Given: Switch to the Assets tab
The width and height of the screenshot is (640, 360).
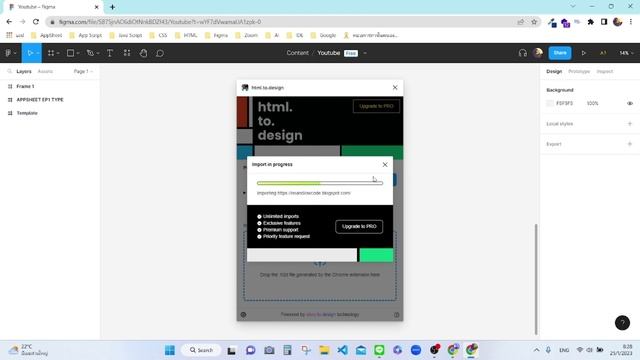Looking at the screenshot, I should coord(45,71).
